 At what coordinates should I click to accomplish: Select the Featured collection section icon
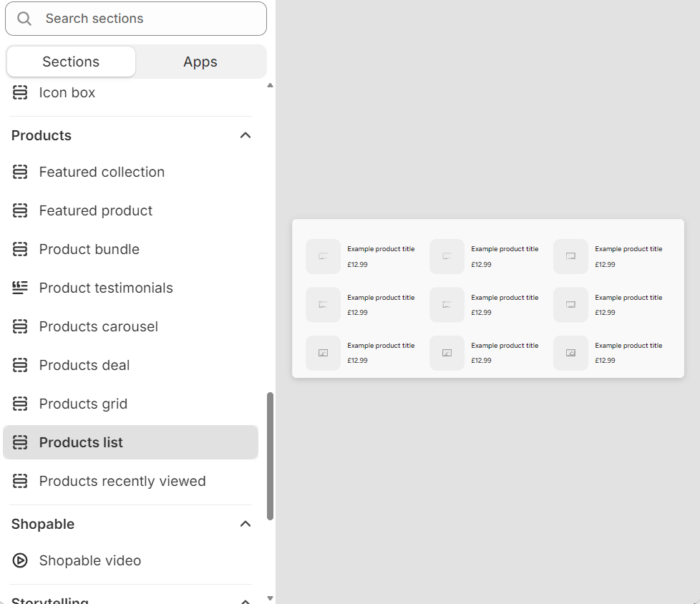pyautogui.click(x=19, y=172)
